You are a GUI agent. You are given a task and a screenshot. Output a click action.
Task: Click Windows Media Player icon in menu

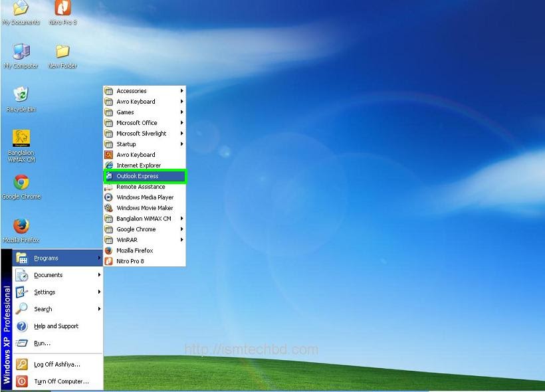pyautogui.click(x=109, y=197)
